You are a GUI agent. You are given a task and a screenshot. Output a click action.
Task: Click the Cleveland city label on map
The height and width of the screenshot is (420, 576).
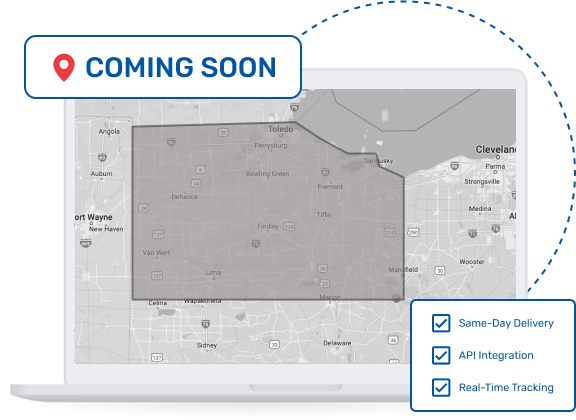[496, 150]
